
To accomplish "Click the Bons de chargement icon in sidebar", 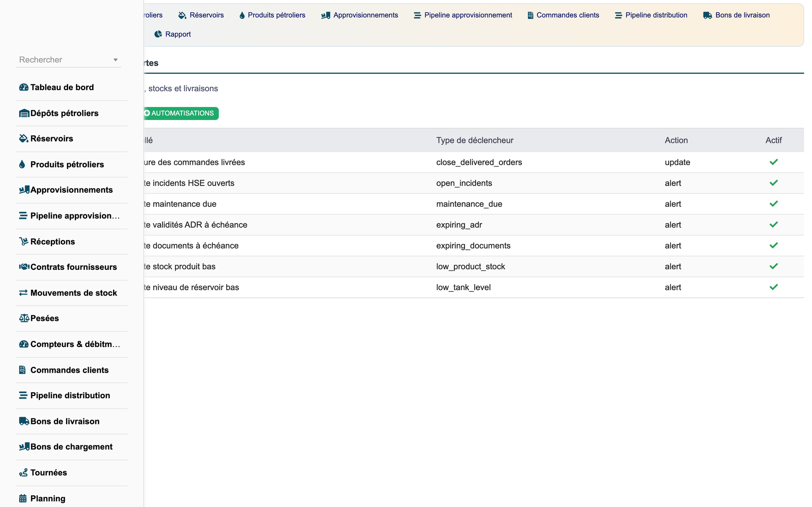I will tap(24, 447).
